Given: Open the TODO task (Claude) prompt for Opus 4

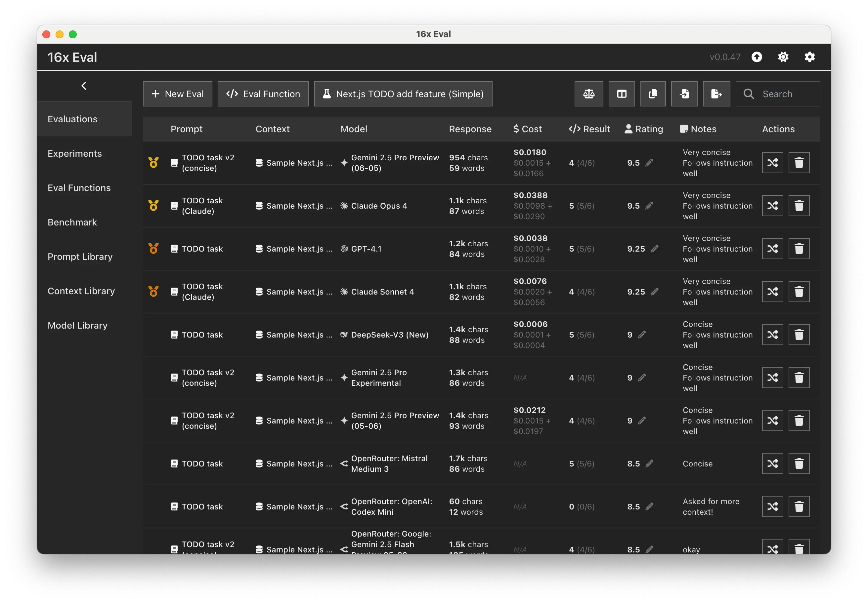Looking at the screenshot, I should (197, 206).
